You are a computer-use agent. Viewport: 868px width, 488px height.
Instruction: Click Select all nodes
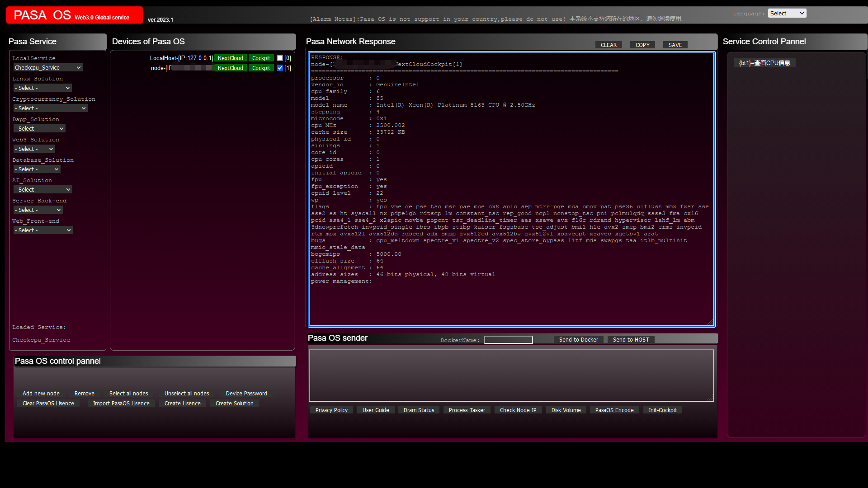click(128, 393)
